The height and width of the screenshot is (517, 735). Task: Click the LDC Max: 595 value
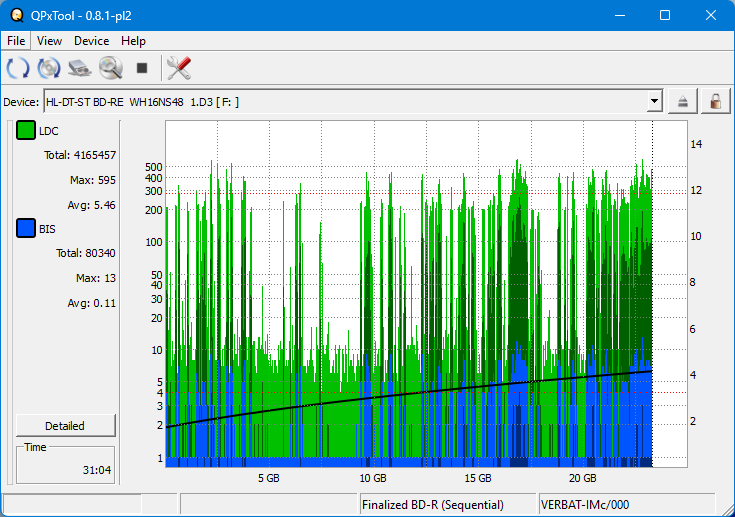(92, 180)
